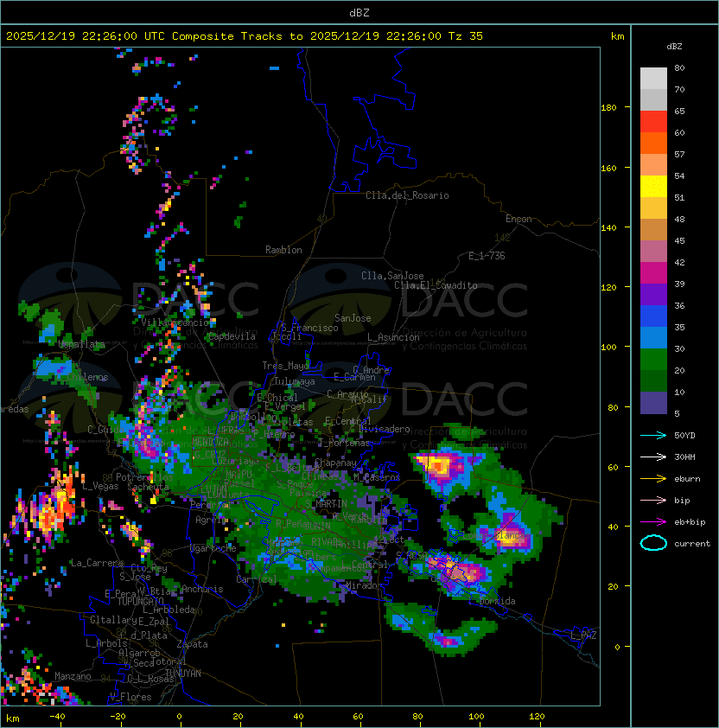Select the dark orange 57-60 dBZ swatch
This screenshot has height=728, width=719.
(653, 143)
